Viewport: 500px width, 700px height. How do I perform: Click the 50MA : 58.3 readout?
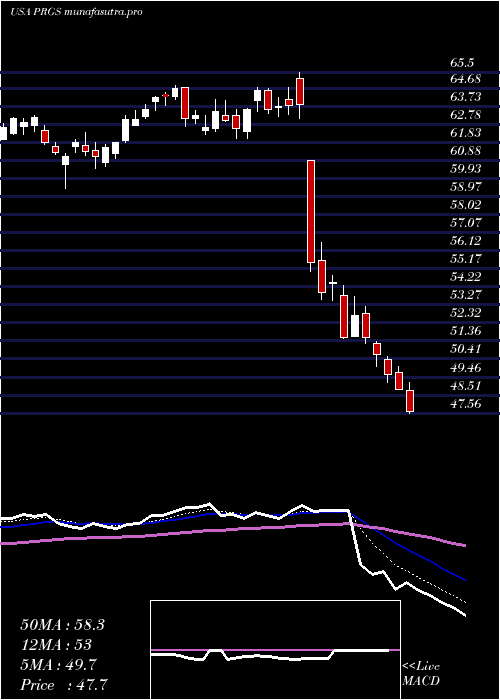(62, 625)
